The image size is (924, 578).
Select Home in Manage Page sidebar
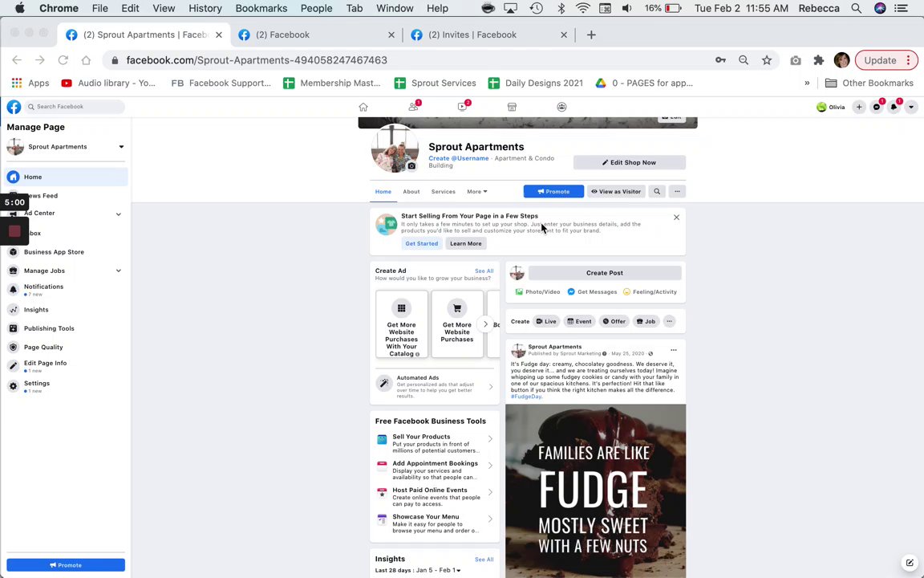point(66,177)
